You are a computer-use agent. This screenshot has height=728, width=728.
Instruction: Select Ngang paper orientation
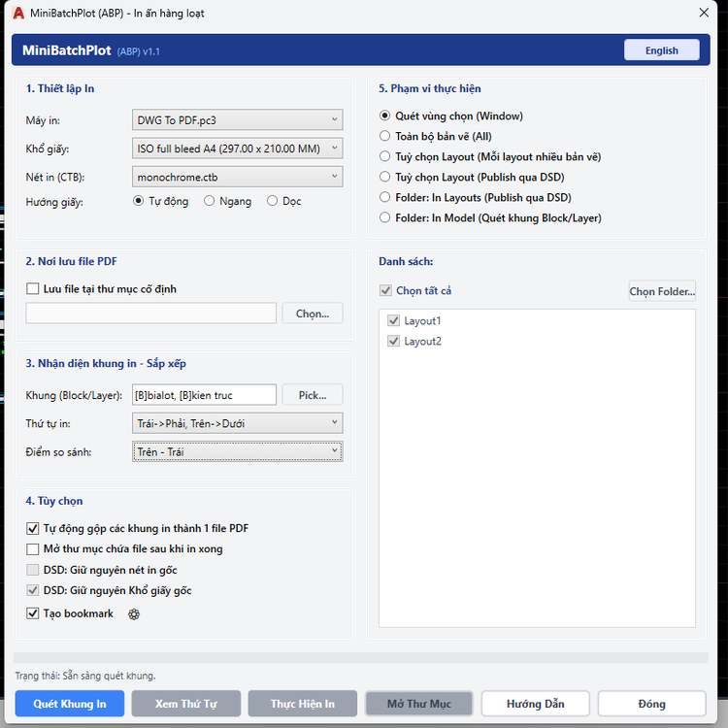[x=227, y=201]
